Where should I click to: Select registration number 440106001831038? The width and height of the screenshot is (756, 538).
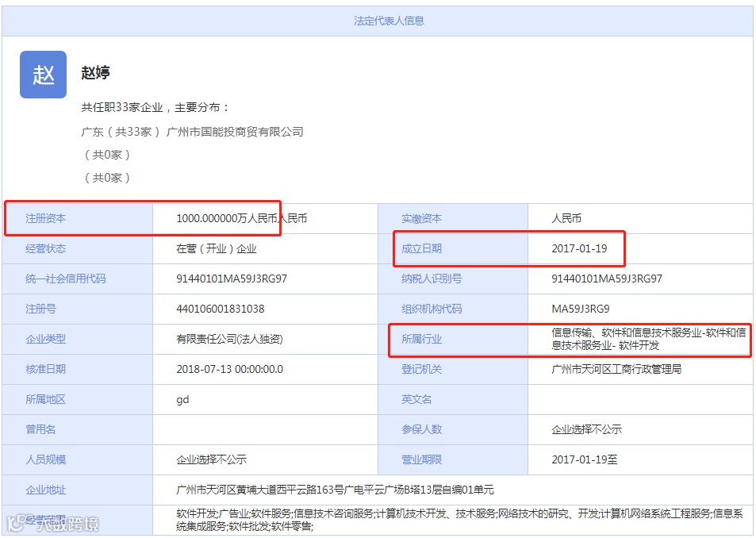(221, 309)
